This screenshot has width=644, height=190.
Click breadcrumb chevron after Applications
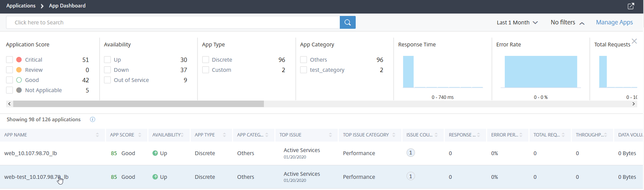click(x=42, y=6)
